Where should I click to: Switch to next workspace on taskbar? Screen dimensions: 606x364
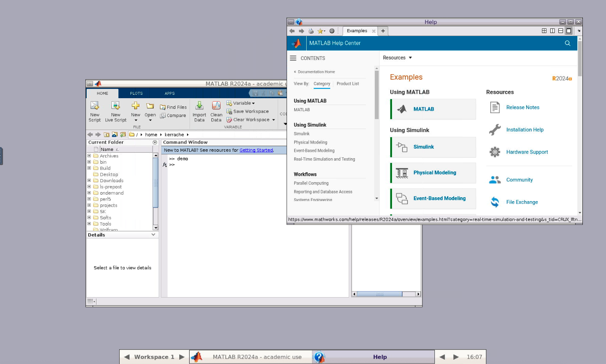[x=182, y=357]
